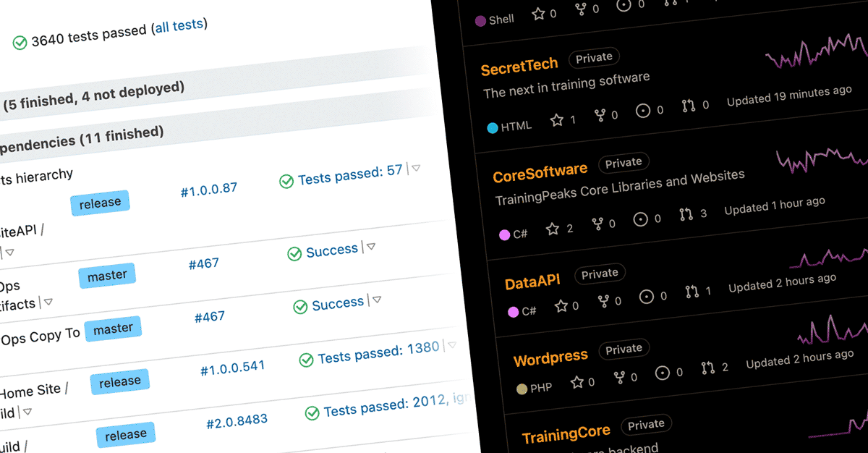Image resolution: width=868 pixels, height=453 pixels.
Task: Click the fork icon under DataAPI
Action: pos(603,302)
